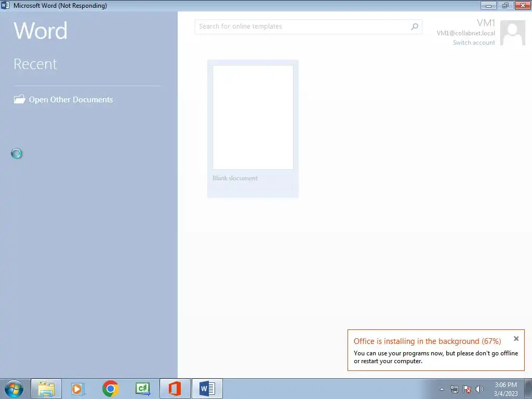Screen dimensions: 532x399
Task: Minimize the Word window
Action: pyautogui.click(x=488, y=5)
